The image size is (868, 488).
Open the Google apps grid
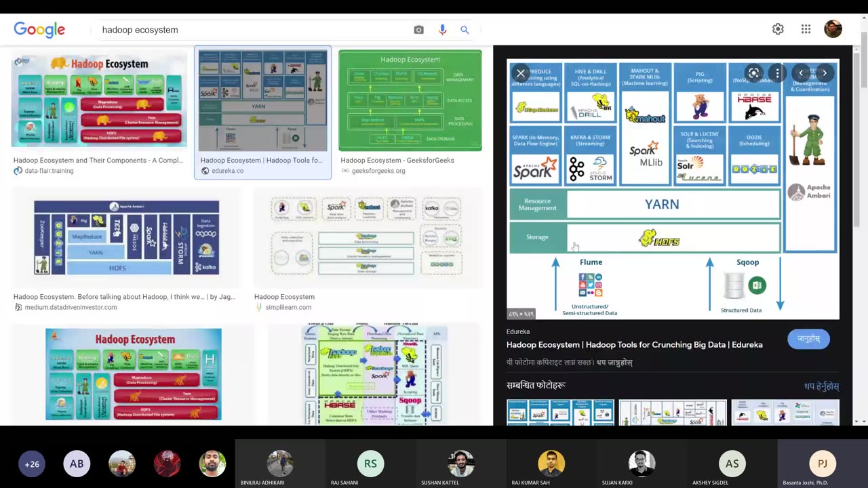pyautogui.click(x=806, y=29)
